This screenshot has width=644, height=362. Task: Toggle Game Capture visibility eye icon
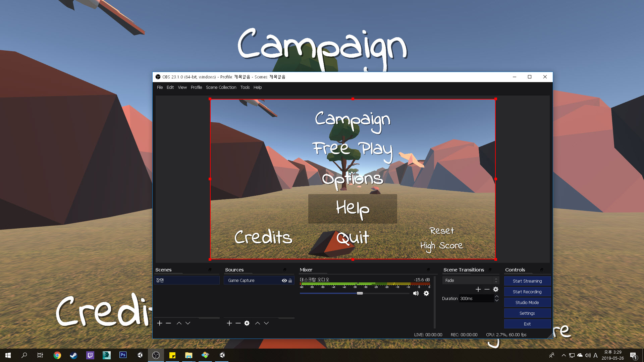284,281
